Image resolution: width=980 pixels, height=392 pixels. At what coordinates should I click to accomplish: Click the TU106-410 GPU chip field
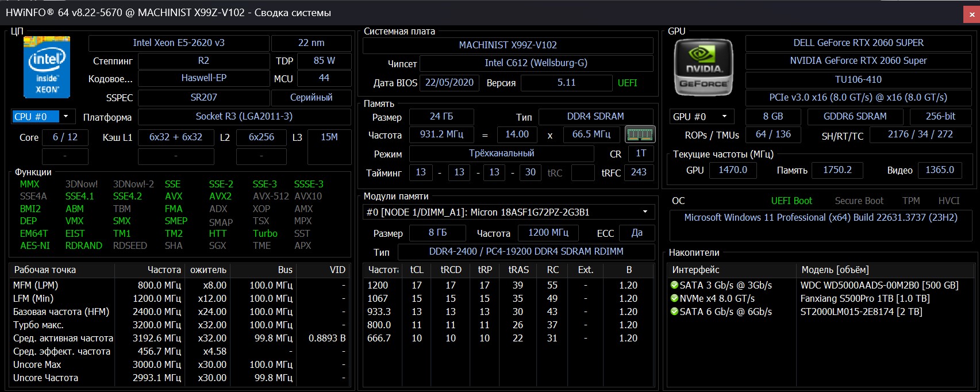858,80
